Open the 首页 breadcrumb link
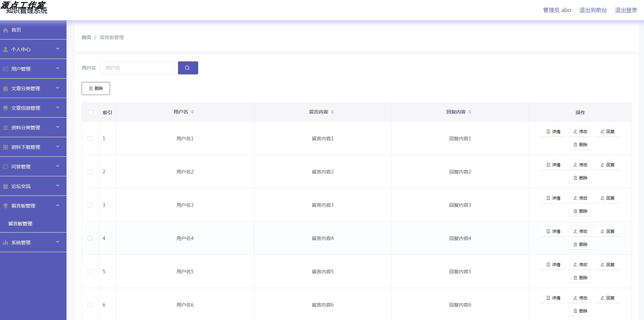The width and height of the screenshot is (644, 320). [86, 37]
